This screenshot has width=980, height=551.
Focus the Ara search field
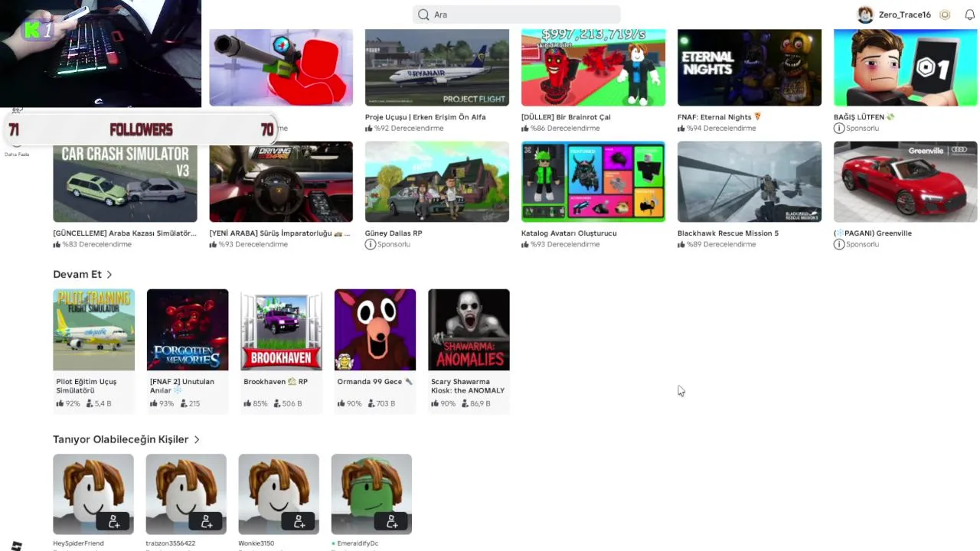pyautogui.click(x=517, y=15)
